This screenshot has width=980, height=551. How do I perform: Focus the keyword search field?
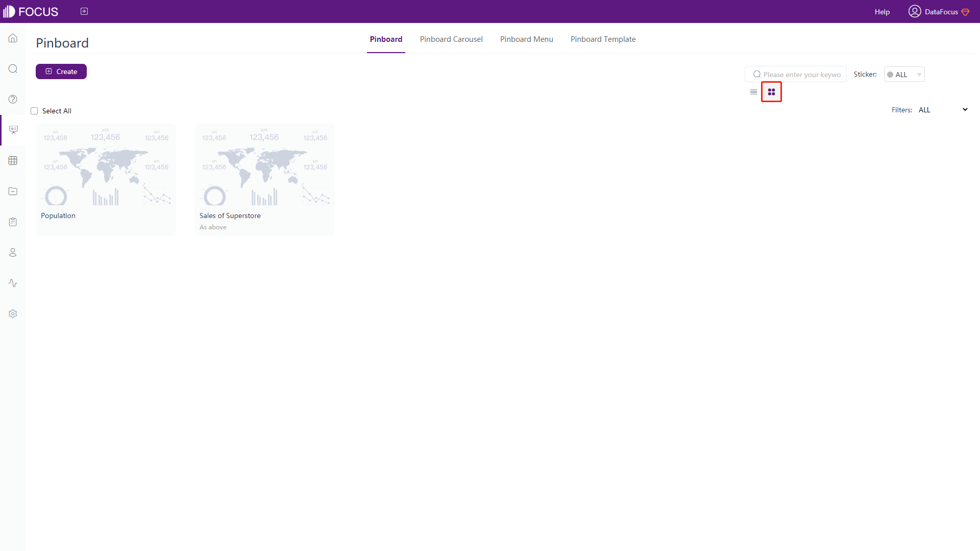point(796,75)
